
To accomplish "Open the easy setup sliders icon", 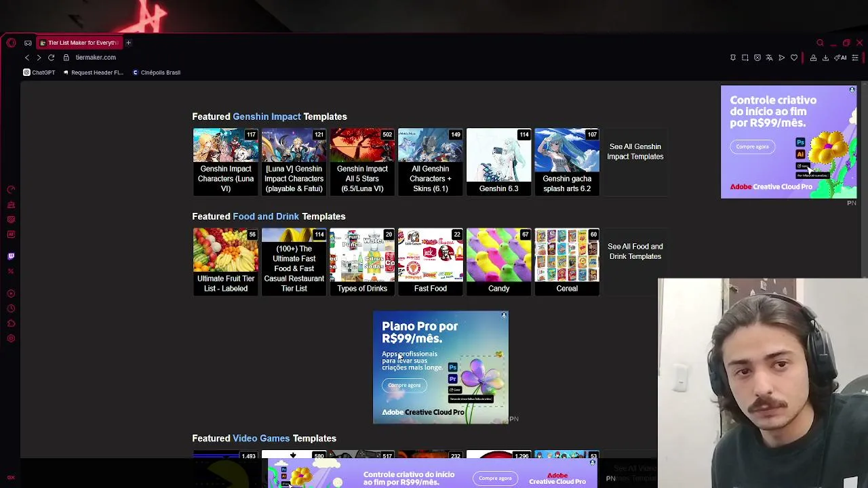I will coord(855,58).
